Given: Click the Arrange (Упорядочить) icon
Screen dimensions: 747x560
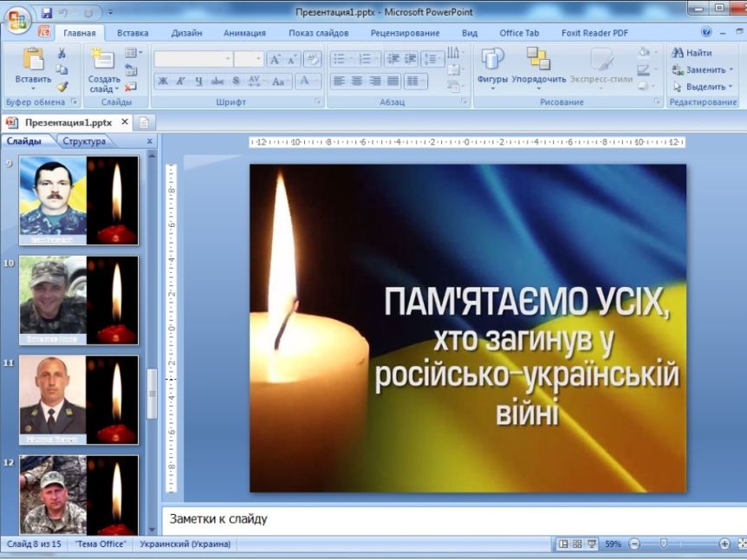Looking at the screenshot, I should tap(538, 59).
